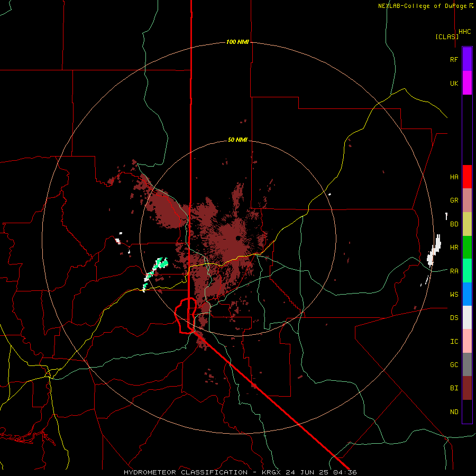
Task: Click the RA legend label
Action: pos(454,271)
